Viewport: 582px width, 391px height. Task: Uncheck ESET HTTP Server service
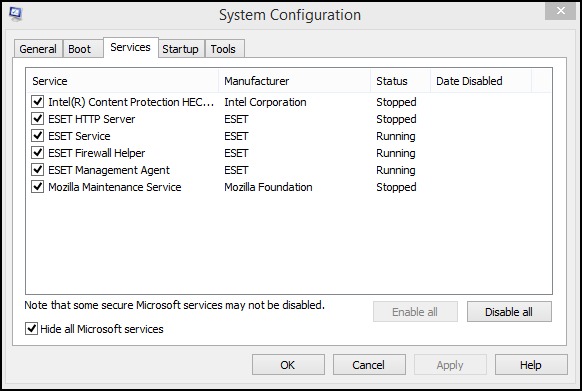click(37, 118)
